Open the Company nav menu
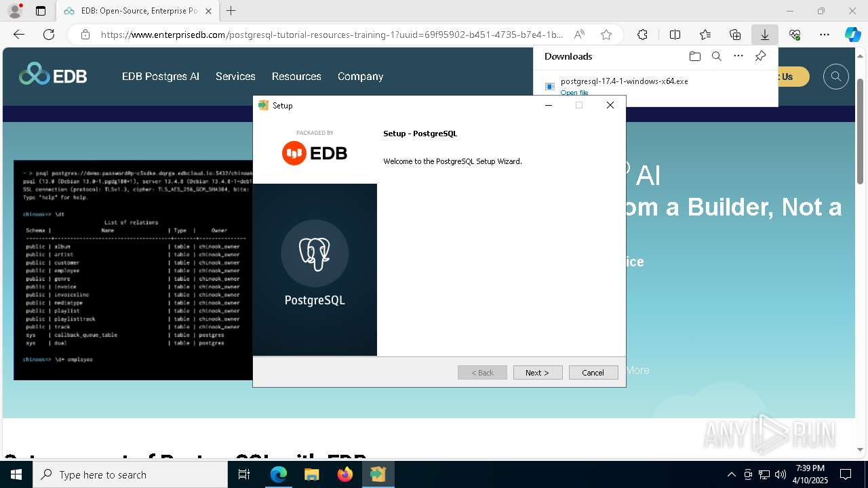868x488 pixels. click(360, 77)
